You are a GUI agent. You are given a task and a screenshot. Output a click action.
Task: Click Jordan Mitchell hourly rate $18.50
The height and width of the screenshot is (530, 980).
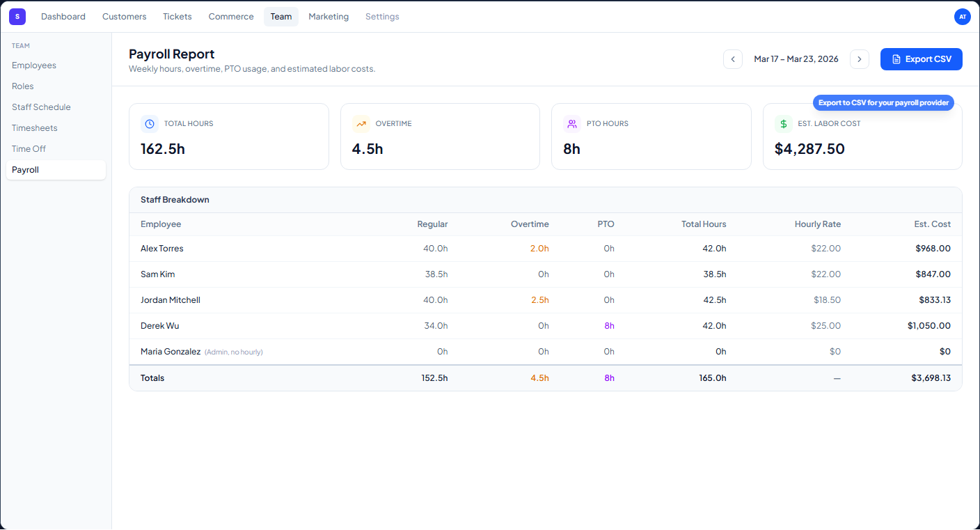[828, 300]
